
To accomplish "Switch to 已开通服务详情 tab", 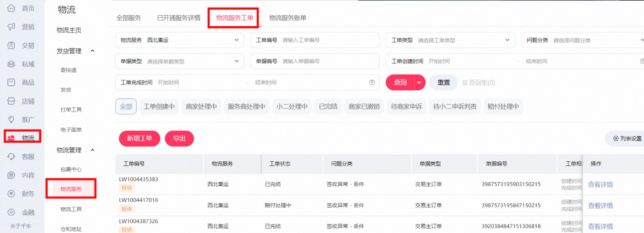I will pos(179,18).
